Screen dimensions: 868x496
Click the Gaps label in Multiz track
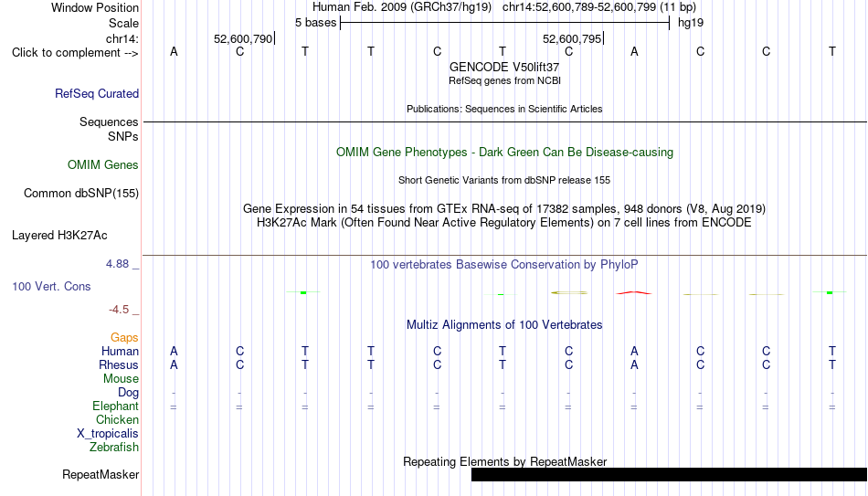click(124, 338)
